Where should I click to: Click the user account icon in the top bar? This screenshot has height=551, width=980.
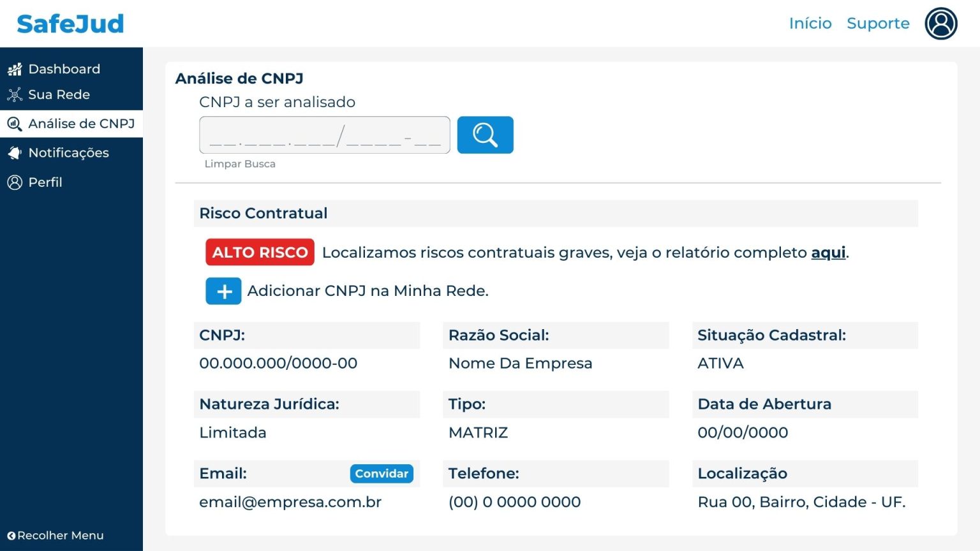point(940,24)
